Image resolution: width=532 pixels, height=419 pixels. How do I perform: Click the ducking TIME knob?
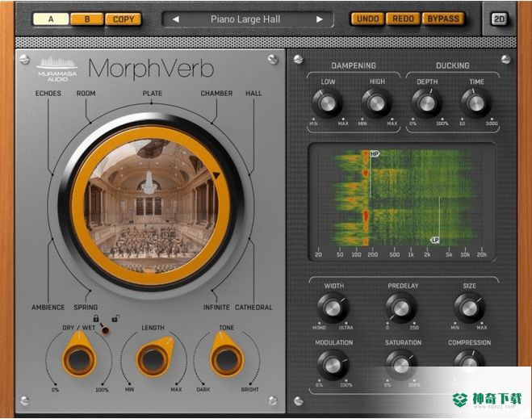476,103
